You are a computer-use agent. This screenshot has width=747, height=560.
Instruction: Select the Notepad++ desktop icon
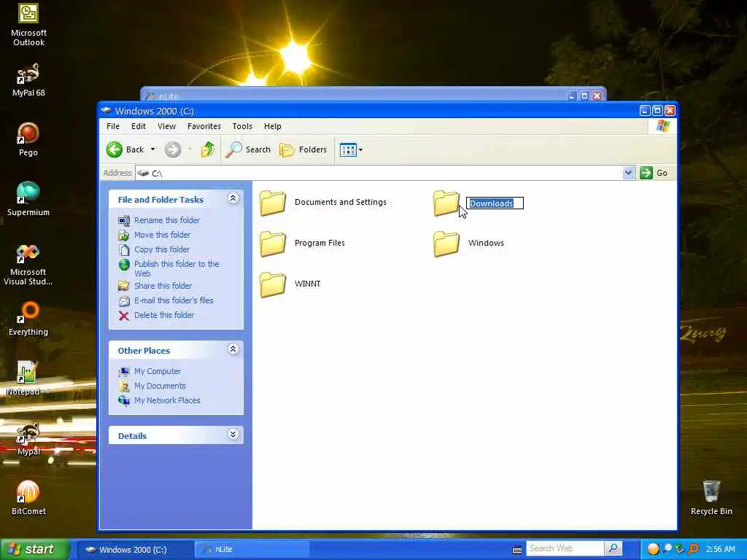(28, 378)
